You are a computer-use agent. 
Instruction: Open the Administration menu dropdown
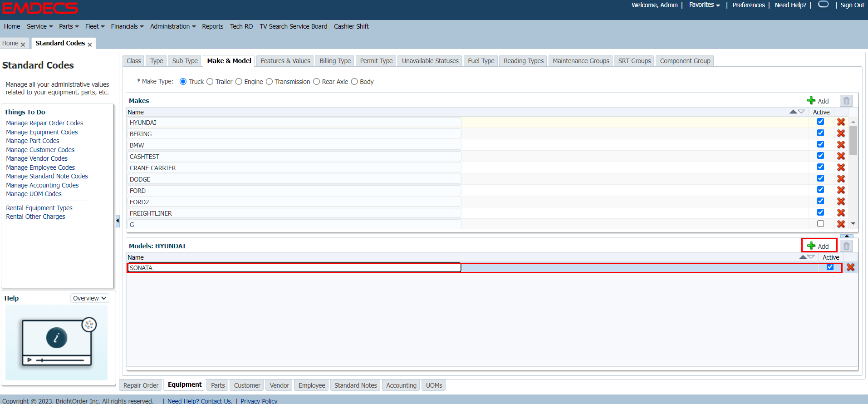(173, 26)
